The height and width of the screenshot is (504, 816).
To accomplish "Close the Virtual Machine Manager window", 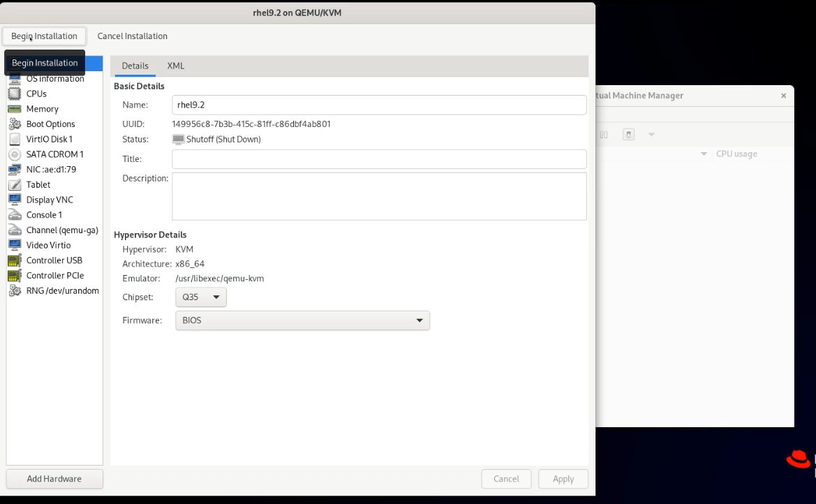I will 783,95.
